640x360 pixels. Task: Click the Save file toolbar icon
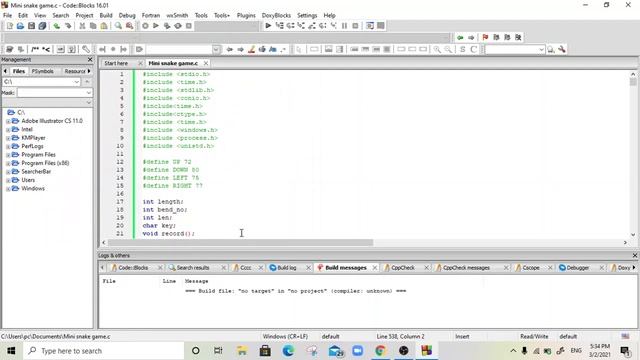coord(31,26)
